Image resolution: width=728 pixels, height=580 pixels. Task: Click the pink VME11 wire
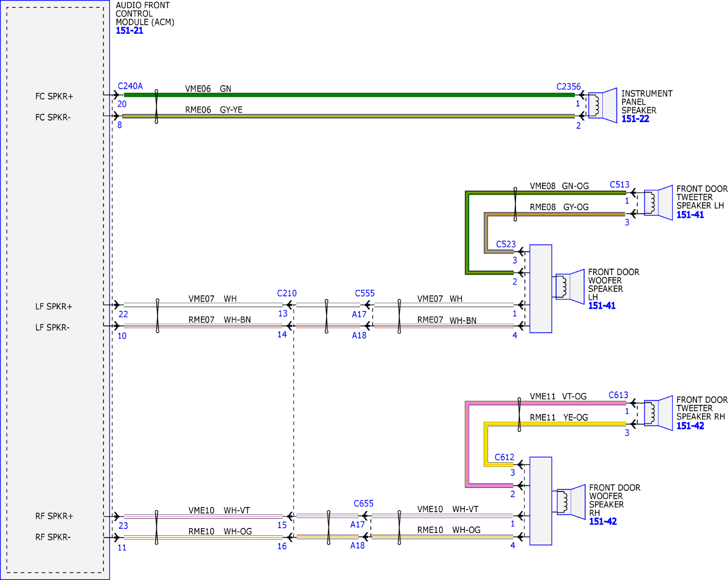point(467,445)
